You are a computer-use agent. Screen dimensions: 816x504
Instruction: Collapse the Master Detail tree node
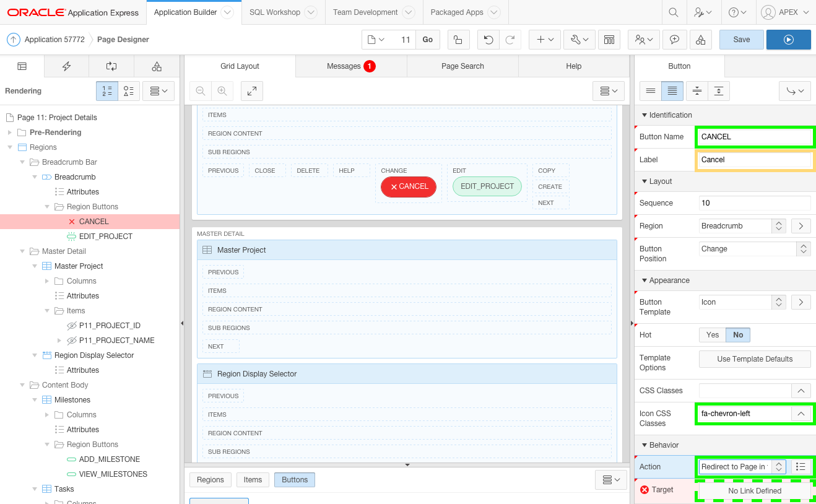[x=22, y=251]
